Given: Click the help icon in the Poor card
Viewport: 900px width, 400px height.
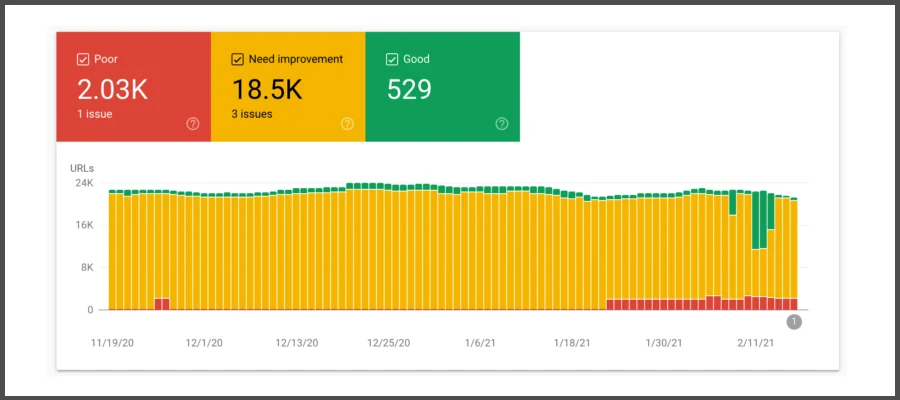Looking at the screenshot, I should click(193, 124).
